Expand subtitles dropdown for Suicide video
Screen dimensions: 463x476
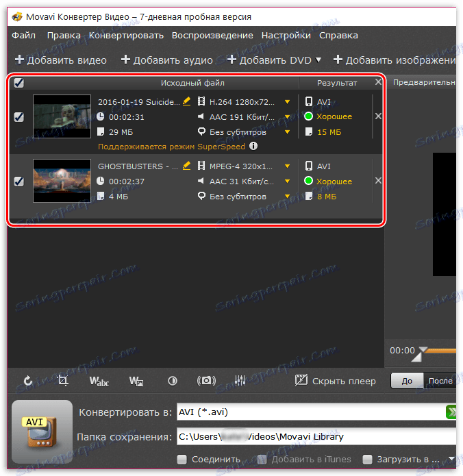point(287,132)
